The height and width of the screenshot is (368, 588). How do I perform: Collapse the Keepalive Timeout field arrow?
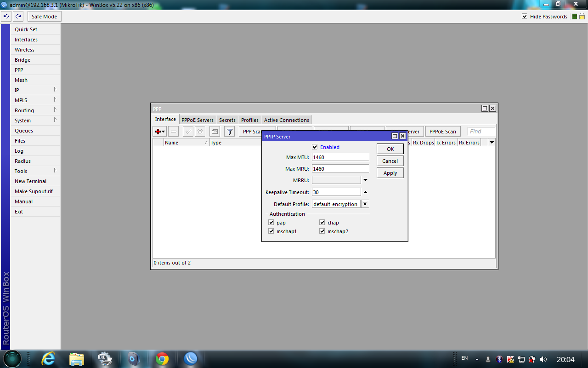point(366,192)
